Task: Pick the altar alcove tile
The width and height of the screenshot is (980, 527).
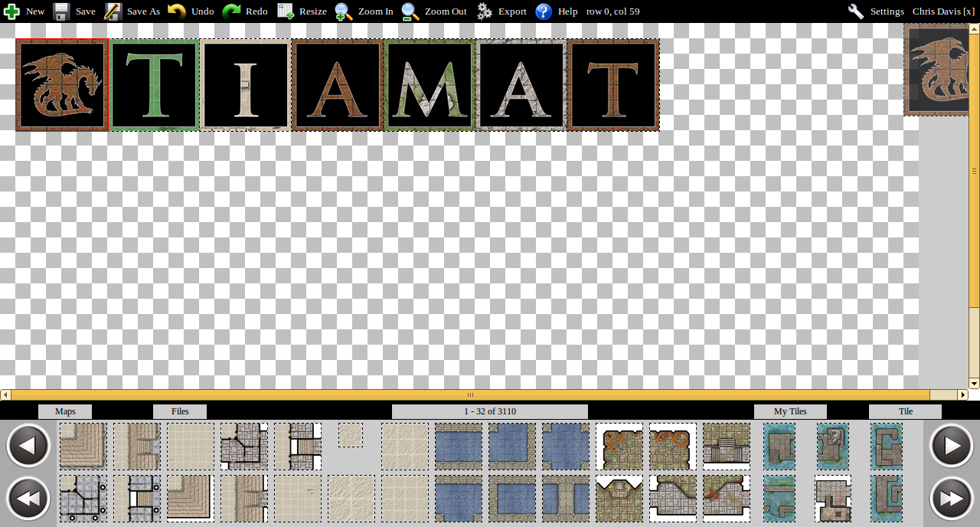Action: [619, 499]
